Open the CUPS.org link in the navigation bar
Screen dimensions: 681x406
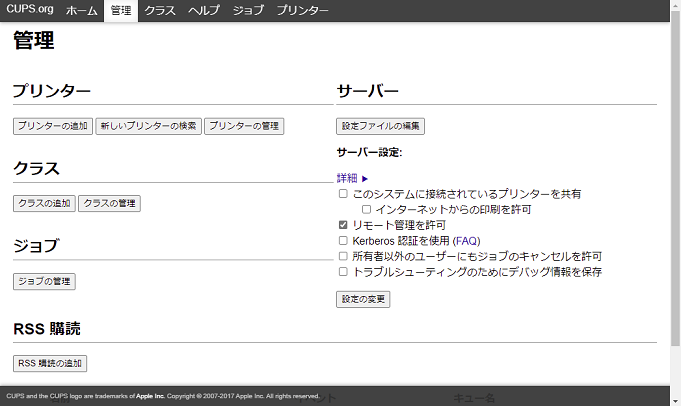pos(30,9)
